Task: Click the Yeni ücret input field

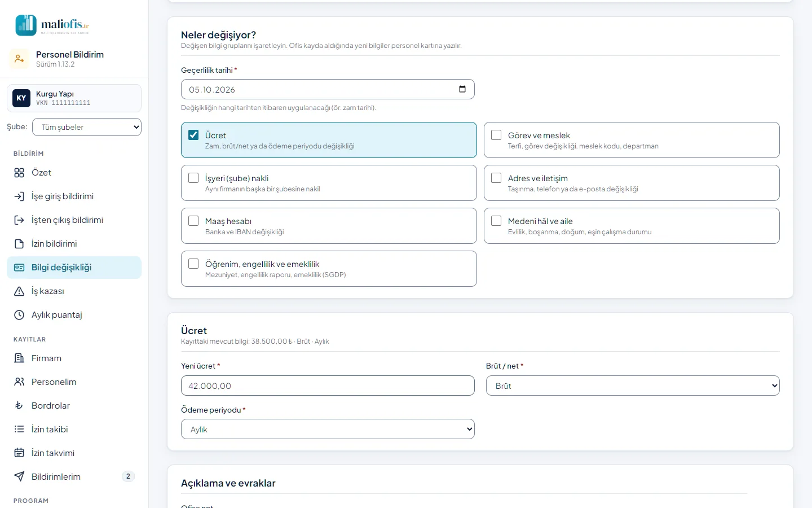Action: click(x=328, y=386)
